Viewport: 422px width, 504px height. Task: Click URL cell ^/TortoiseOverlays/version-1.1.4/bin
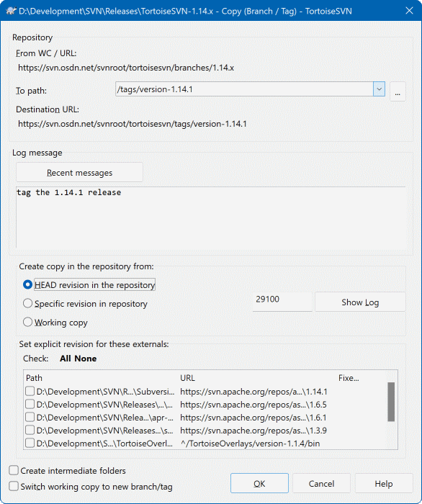250,444
